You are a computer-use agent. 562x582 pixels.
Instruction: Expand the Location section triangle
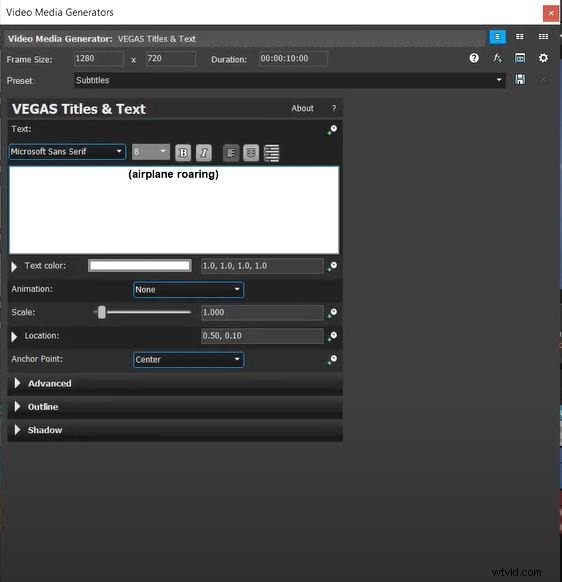14,337
